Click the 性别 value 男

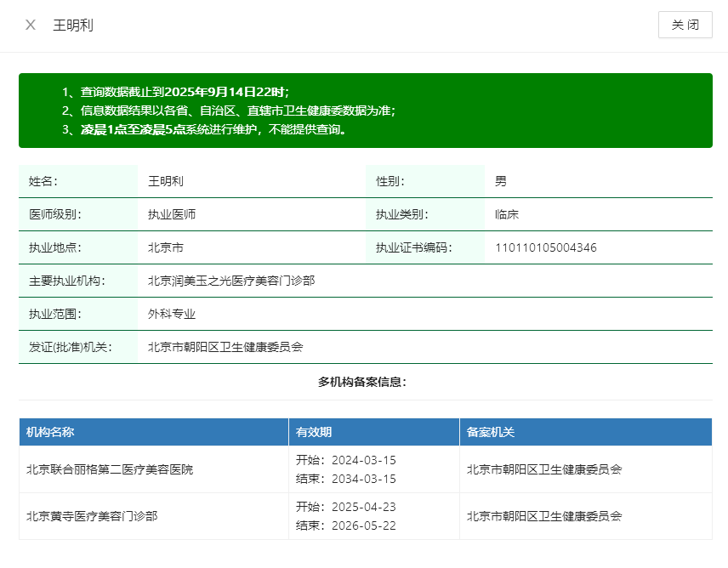501,181
